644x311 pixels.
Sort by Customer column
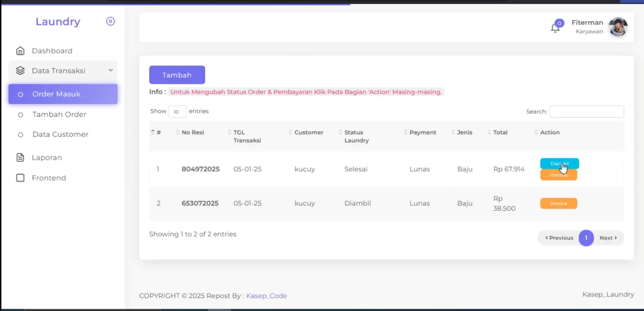point(309,132)
